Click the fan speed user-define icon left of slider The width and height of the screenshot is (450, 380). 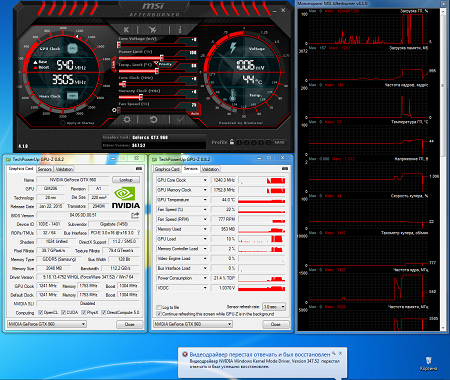[114, 110]
